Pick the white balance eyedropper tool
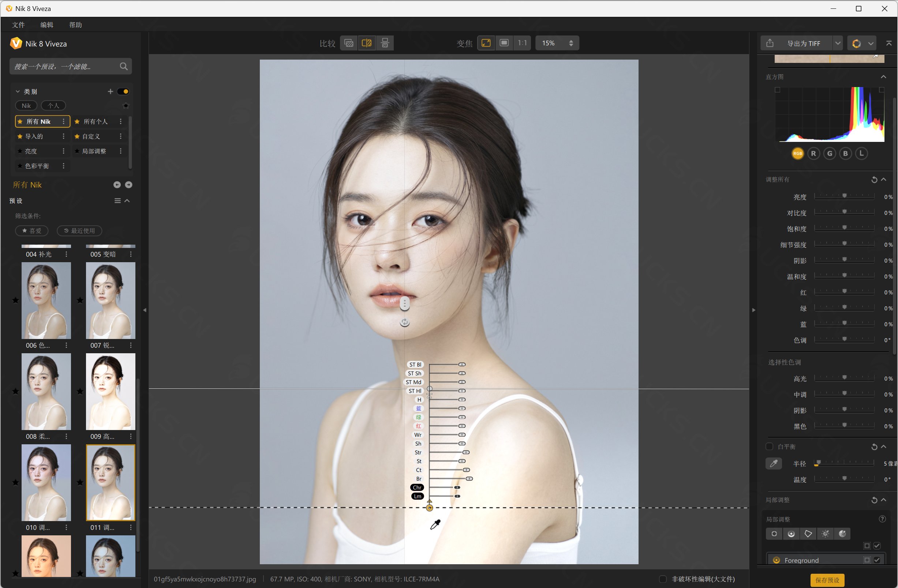 774,464
